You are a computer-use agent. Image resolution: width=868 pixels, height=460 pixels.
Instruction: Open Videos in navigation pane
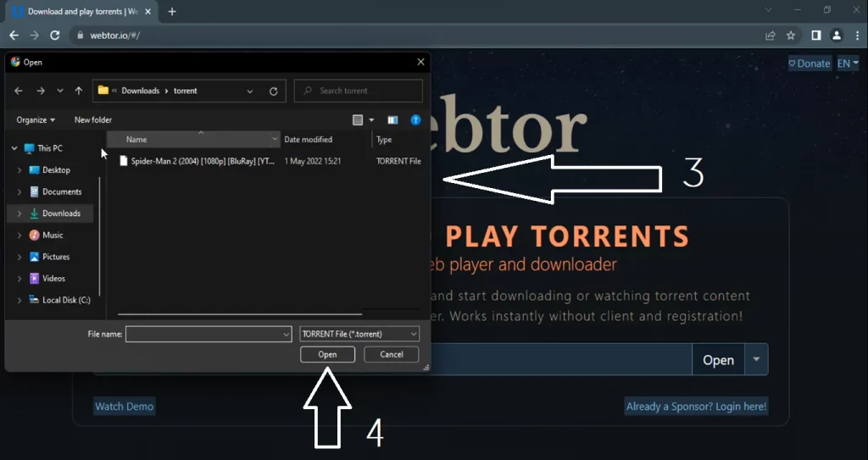[47, 279]
